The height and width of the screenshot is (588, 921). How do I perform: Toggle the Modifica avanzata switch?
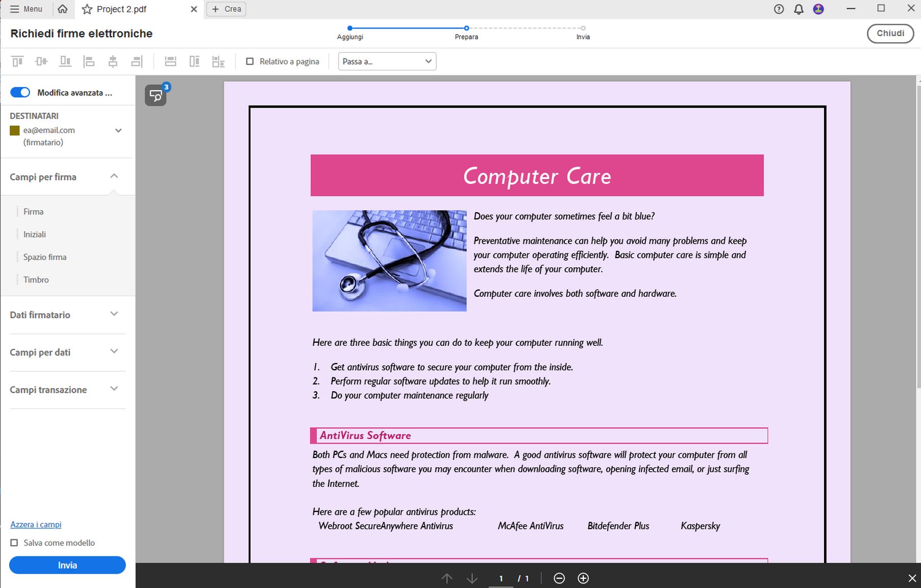coord(20,92)
